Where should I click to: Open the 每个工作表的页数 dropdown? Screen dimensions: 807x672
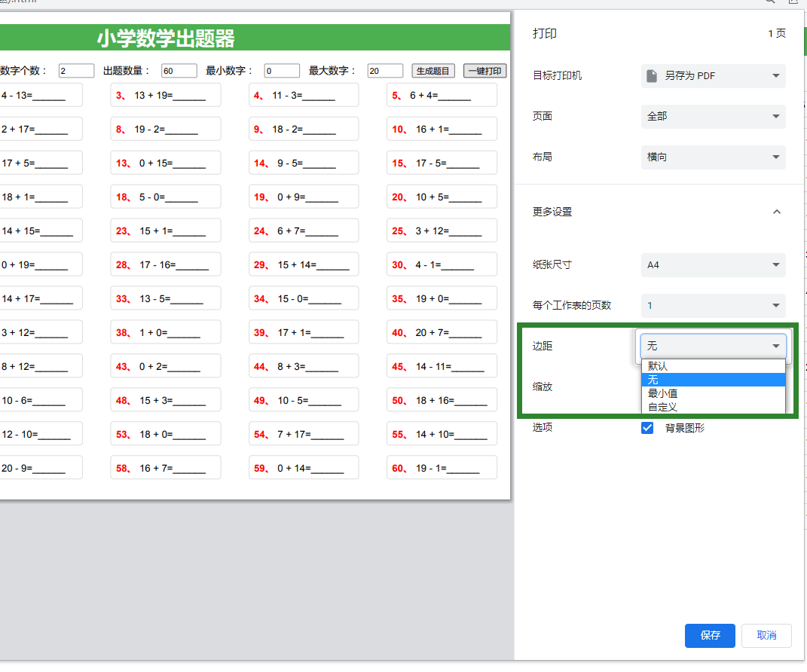coord(714,306)
